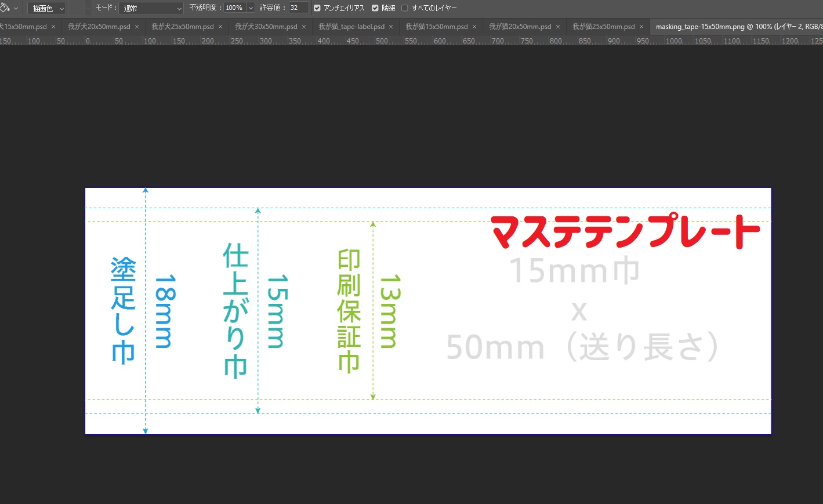The image size is (823, 504).
Task: Close the 我が犬25x50mm.psd document tab
Action: [x=220, y=27]
